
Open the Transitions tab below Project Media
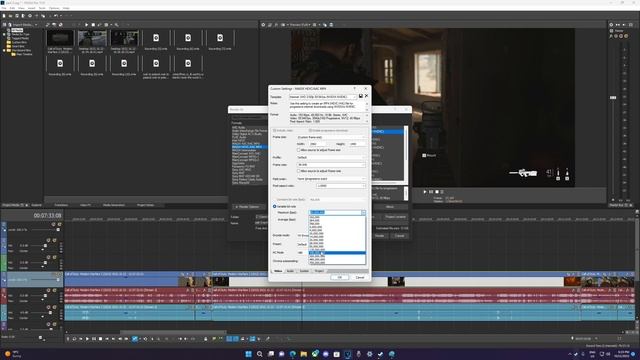(61, 205)
